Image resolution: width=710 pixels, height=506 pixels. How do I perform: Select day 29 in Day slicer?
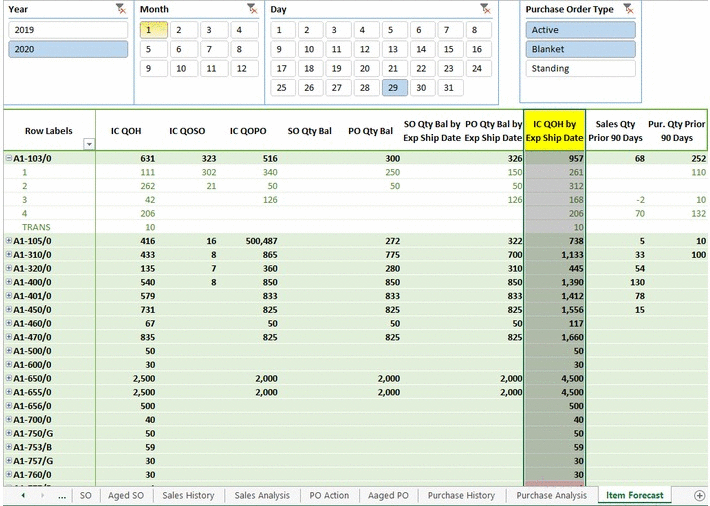point(395,87)
